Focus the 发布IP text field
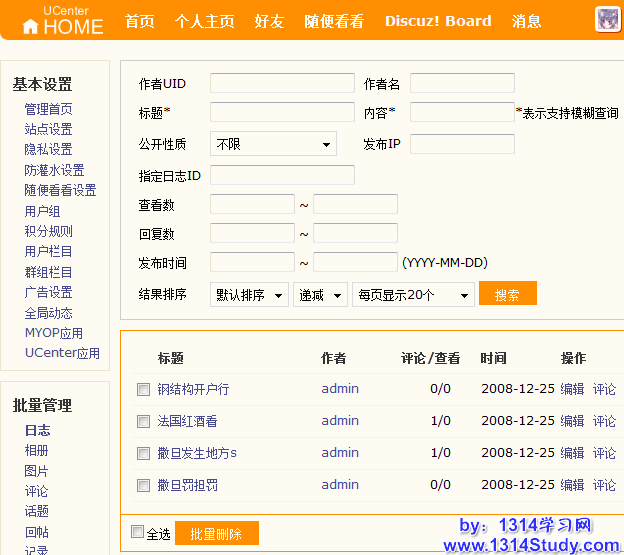The image size is (624, 555). (462, 144)
